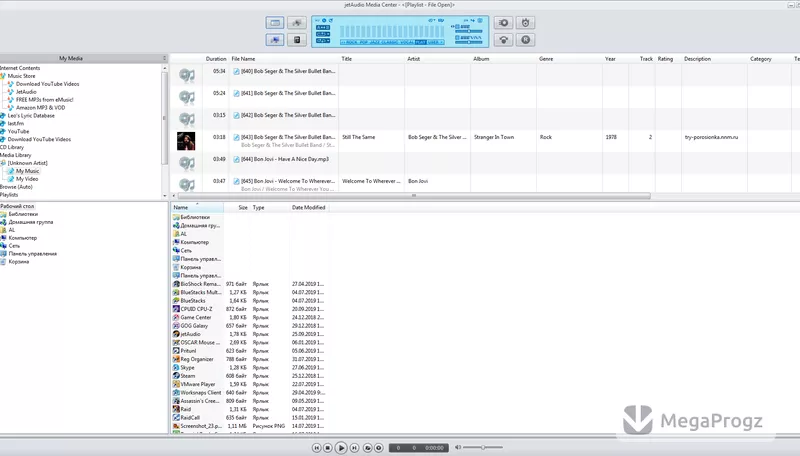Viewport: 800px width, 456px height.
Task: Open the broadcasting tool icon
Action: coord(504,40)
